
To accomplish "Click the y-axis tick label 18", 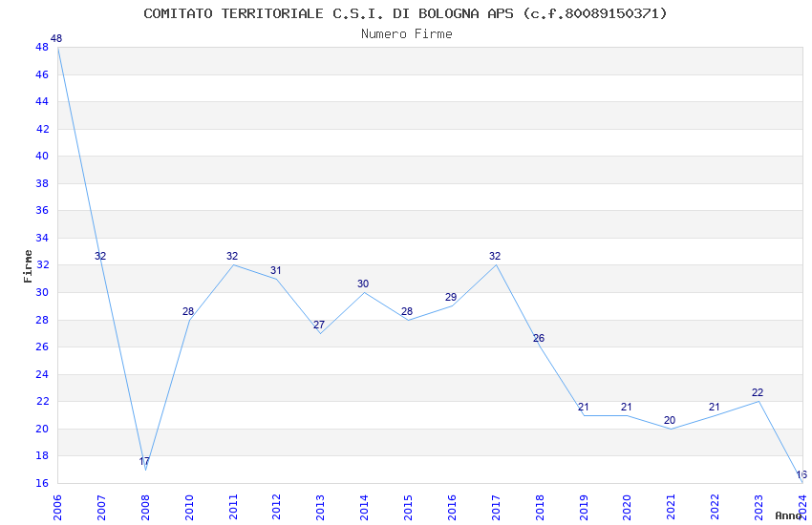I will point(42,455).
